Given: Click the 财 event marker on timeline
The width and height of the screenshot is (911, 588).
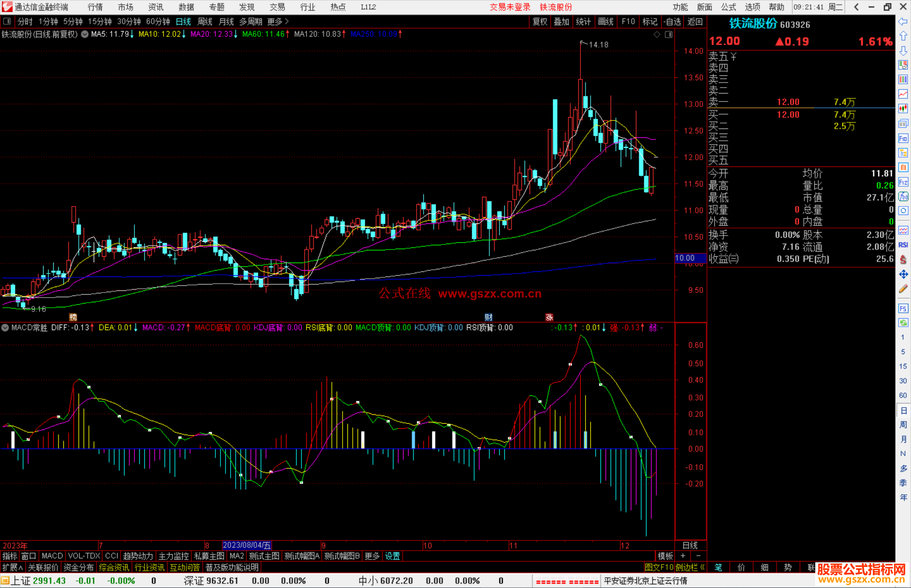Looking at the screenshot, I should tap(488, 317).
